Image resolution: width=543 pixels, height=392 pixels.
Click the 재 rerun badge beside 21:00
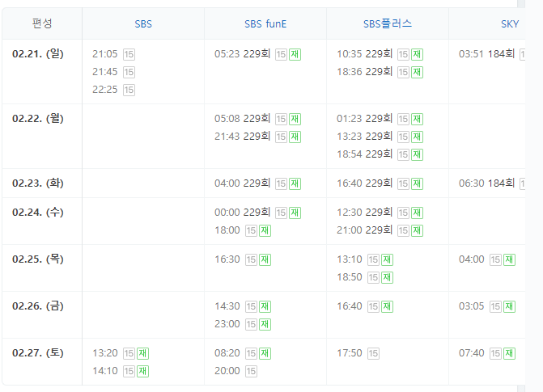click(x=417, y=230)
